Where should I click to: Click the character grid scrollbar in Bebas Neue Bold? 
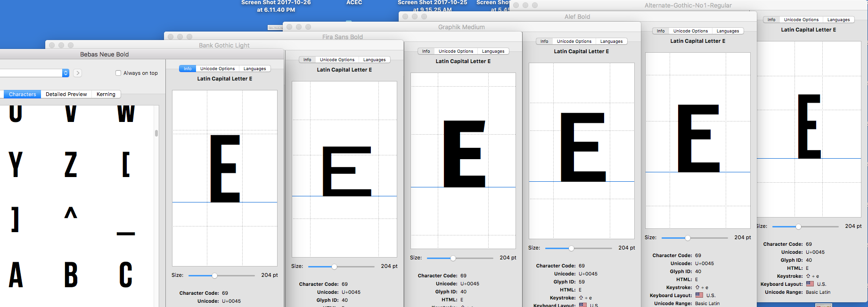pos(156,133)
